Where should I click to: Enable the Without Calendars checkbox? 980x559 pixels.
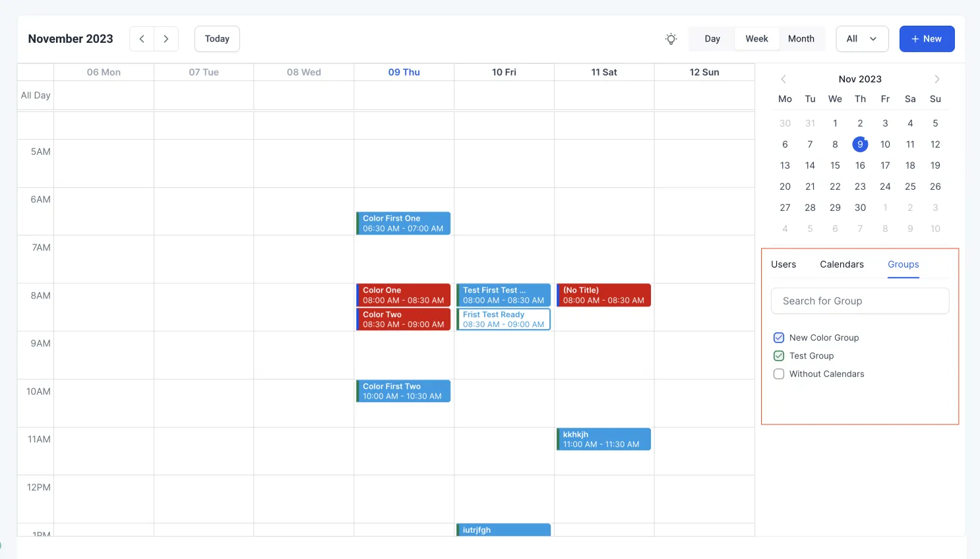[779, 374]
